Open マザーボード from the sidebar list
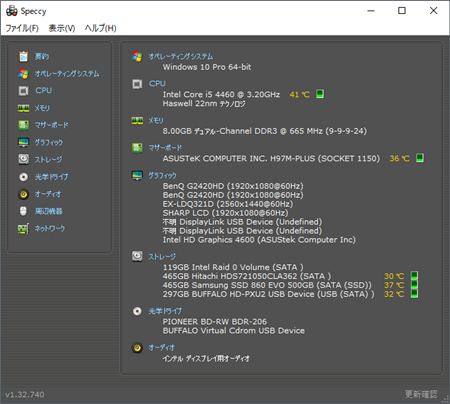Image resolution: width=450 pixels, height=404 pixels. pos(51,125)
